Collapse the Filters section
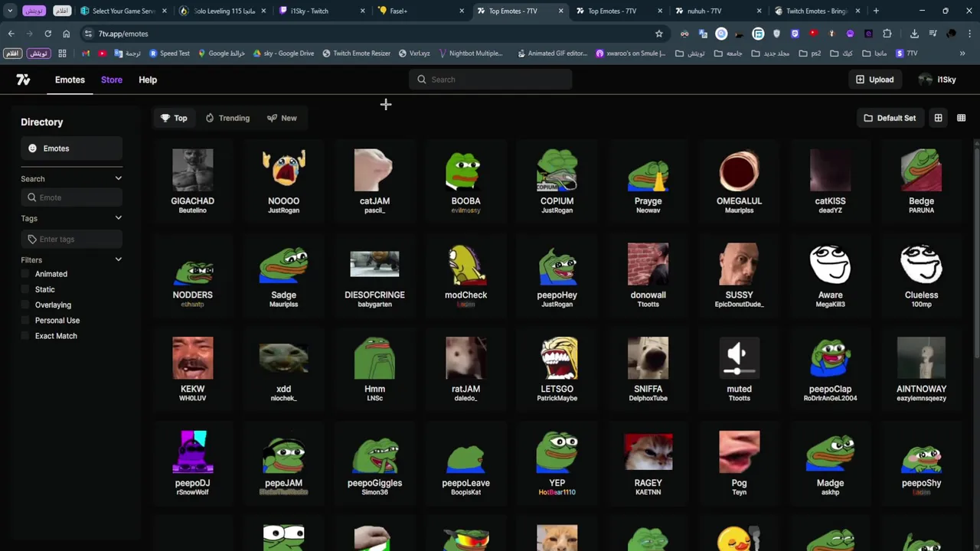The height and width of the screenshot is (551, 980). pos(118,259)
